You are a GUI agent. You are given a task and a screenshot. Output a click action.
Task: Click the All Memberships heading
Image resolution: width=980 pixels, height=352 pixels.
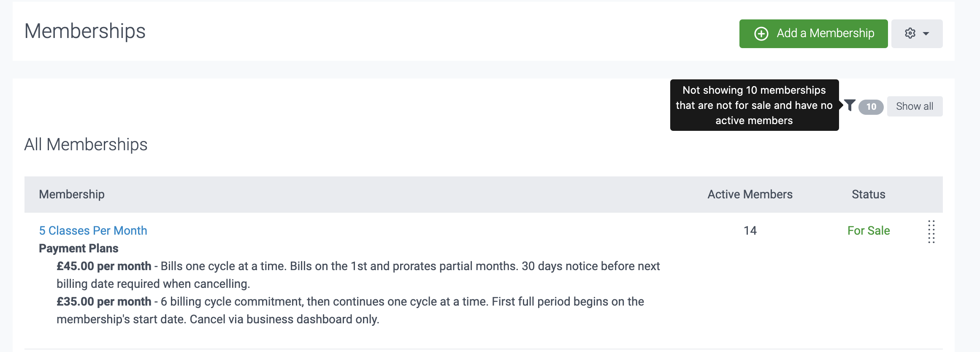coord(86,144)
